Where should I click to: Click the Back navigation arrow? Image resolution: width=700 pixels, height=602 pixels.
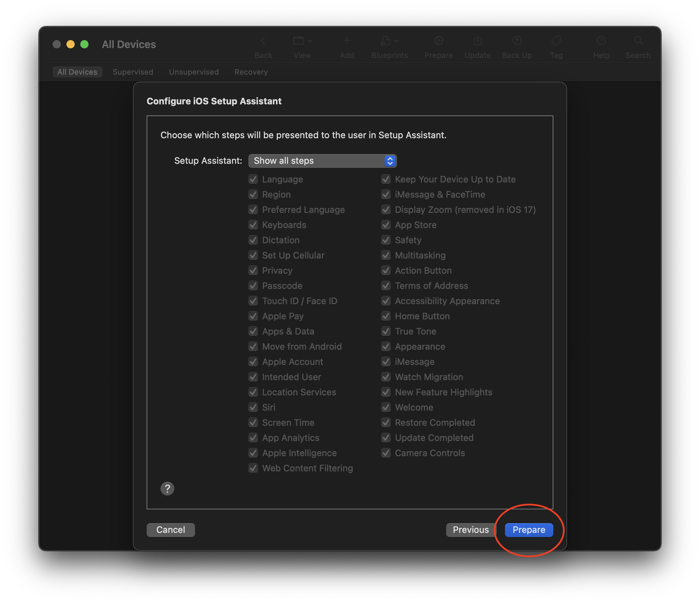point(263,41)
